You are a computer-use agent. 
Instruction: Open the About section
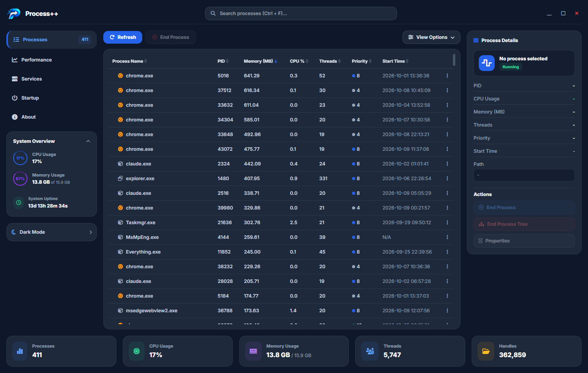(52, 117)
